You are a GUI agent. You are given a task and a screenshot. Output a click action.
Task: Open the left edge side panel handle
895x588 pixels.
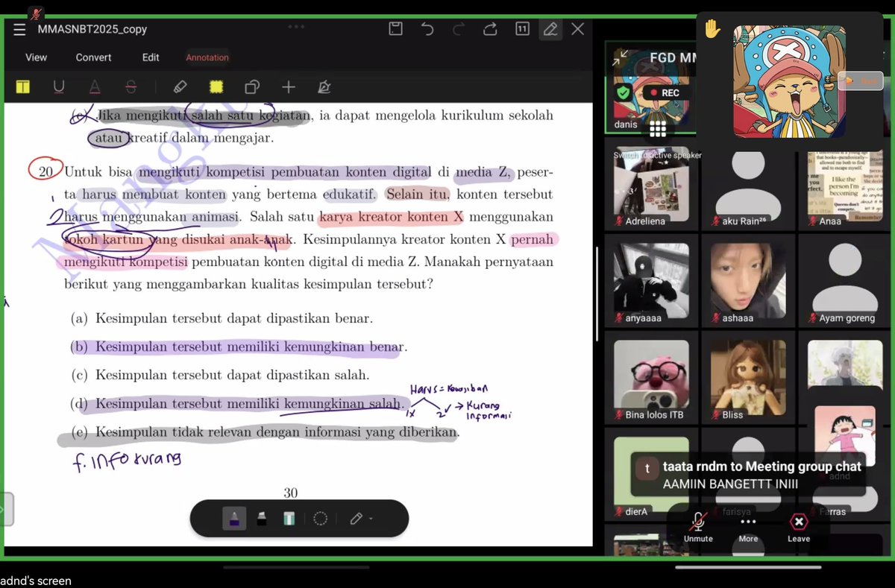(x=7, y=509)
